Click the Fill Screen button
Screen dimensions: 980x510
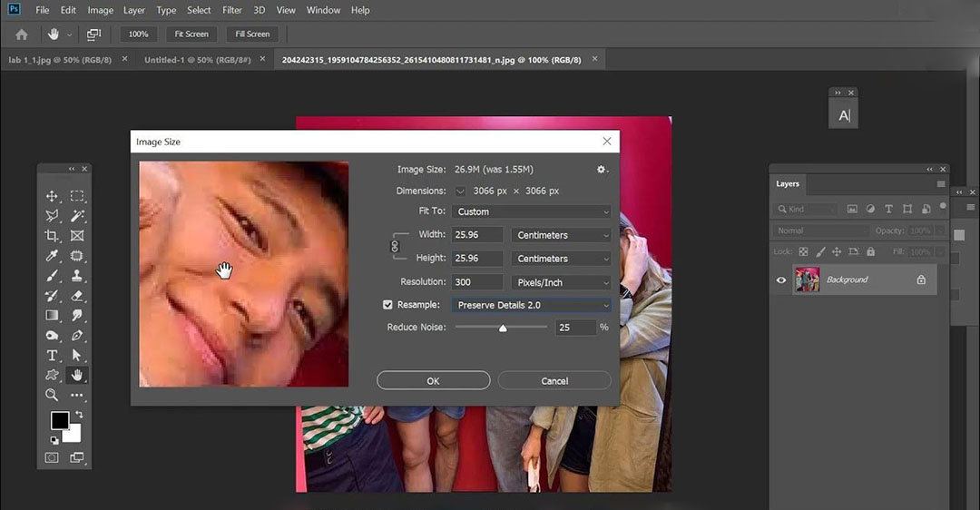tap(252, 34)
